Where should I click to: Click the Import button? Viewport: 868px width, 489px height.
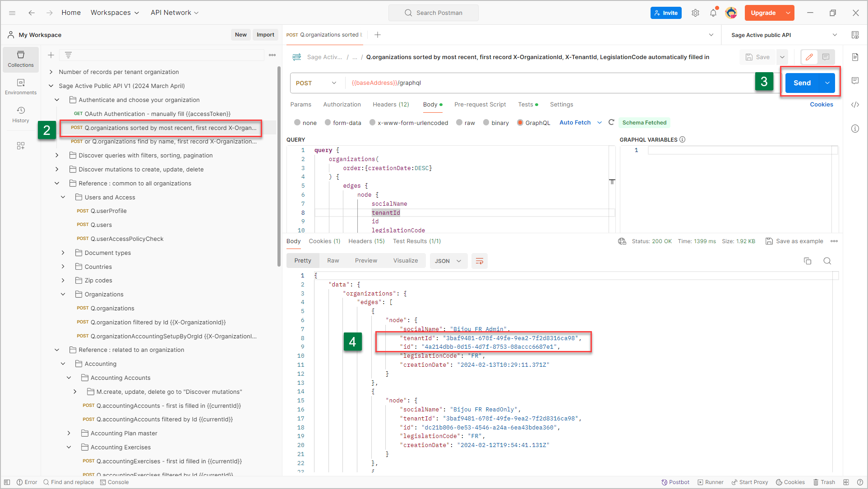(265, 35)
